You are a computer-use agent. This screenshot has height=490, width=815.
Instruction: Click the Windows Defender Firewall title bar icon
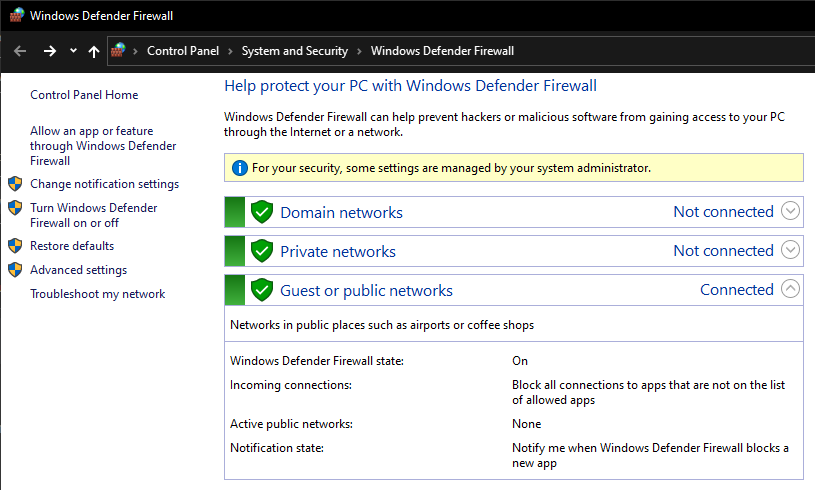click(x=17, y=15)
